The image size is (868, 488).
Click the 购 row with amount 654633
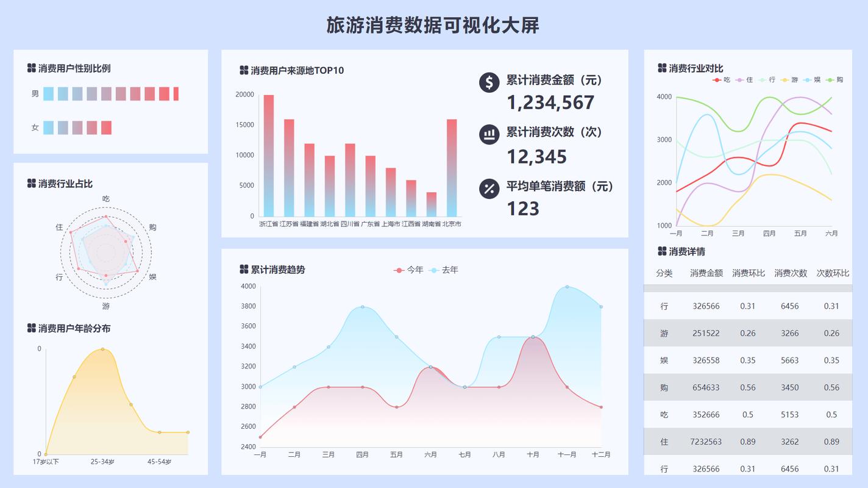(748, 387)
